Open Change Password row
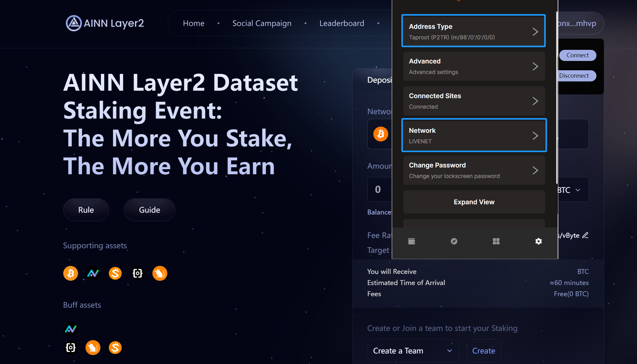The width and height of the screenshot is (637, 364). coord(474,170)
